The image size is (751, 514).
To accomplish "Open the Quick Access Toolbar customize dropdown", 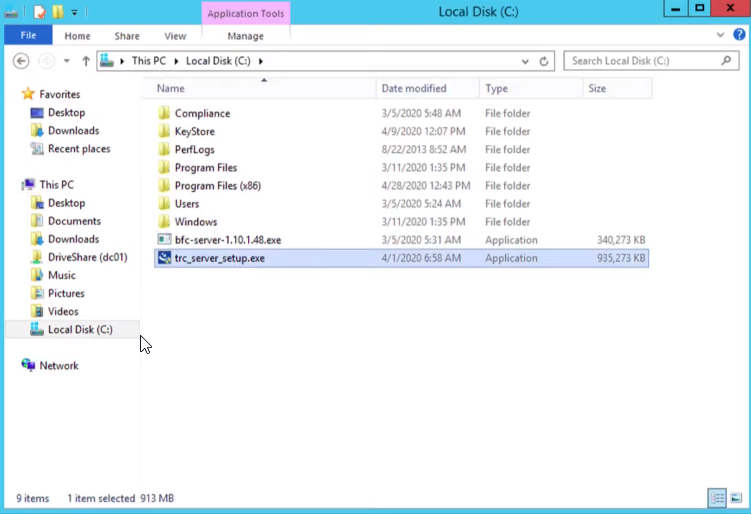I will click(x=74, y=12).
